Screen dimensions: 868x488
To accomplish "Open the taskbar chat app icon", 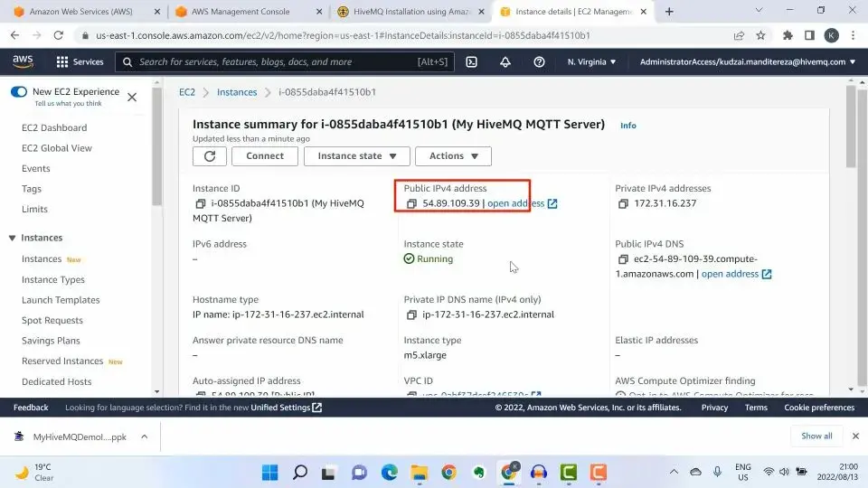I will point(359,473).
